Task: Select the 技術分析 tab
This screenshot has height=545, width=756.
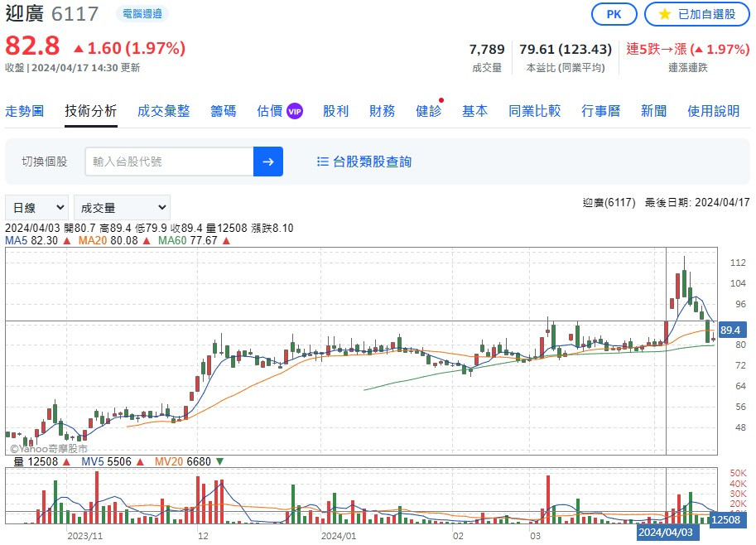Action: pos(90,112)
